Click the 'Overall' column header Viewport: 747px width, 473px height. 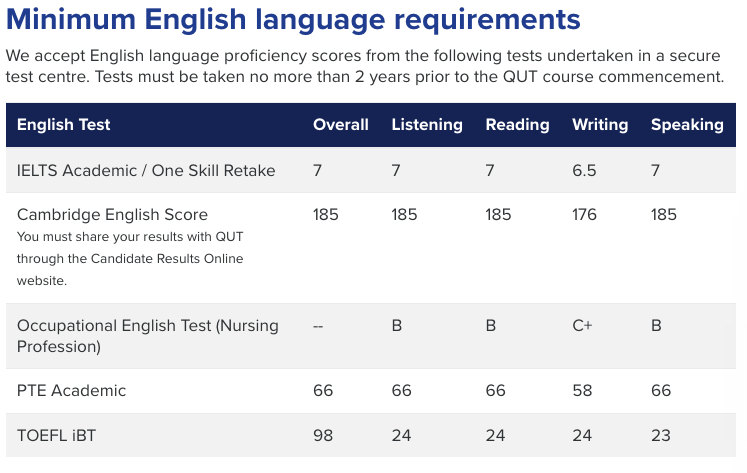[341, 125]
